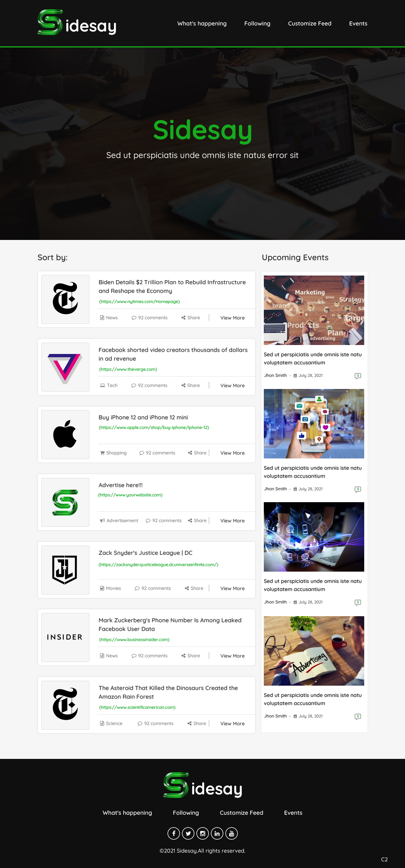Click the Apple logo thumbnail
This screenshot has width=405, height=868.
click(65, 434)
